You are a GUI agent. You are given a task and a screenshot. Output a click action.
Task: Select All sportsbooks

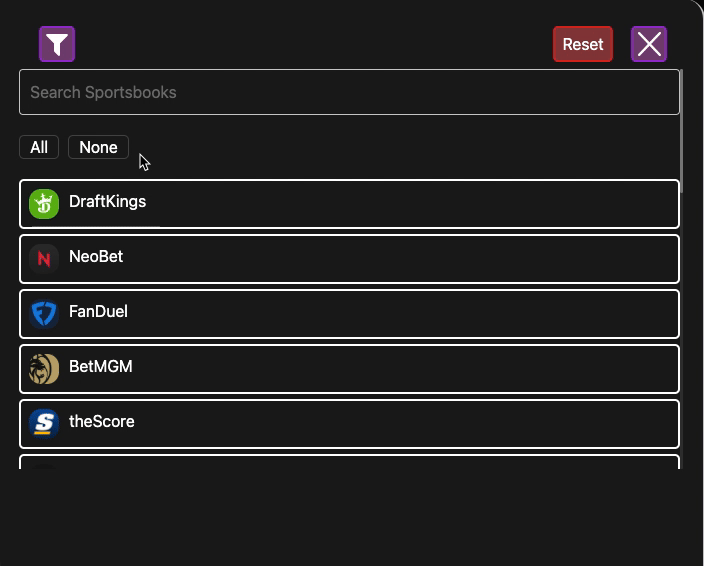point(39,147)
